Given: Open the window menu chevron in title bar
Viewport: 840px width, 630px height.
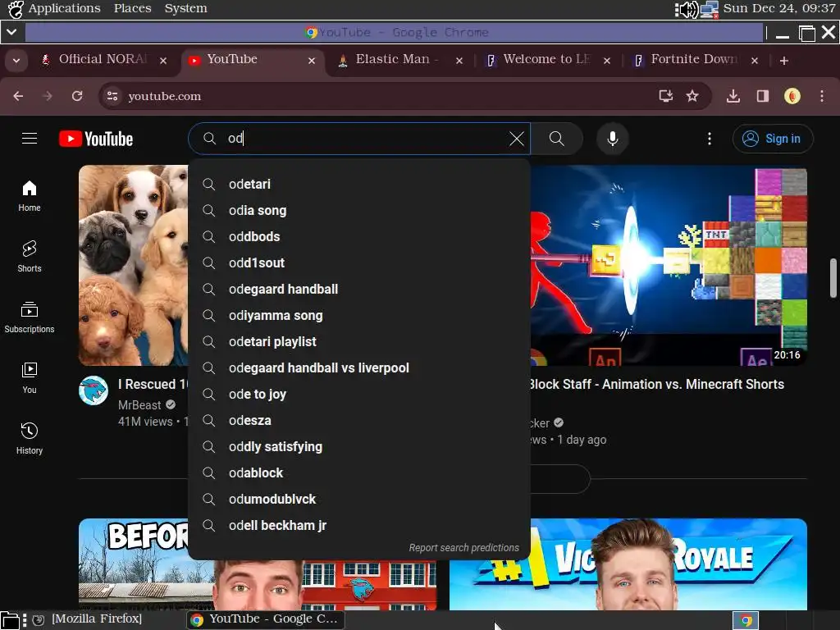Looking at the screenshot, I should [11, 32].
